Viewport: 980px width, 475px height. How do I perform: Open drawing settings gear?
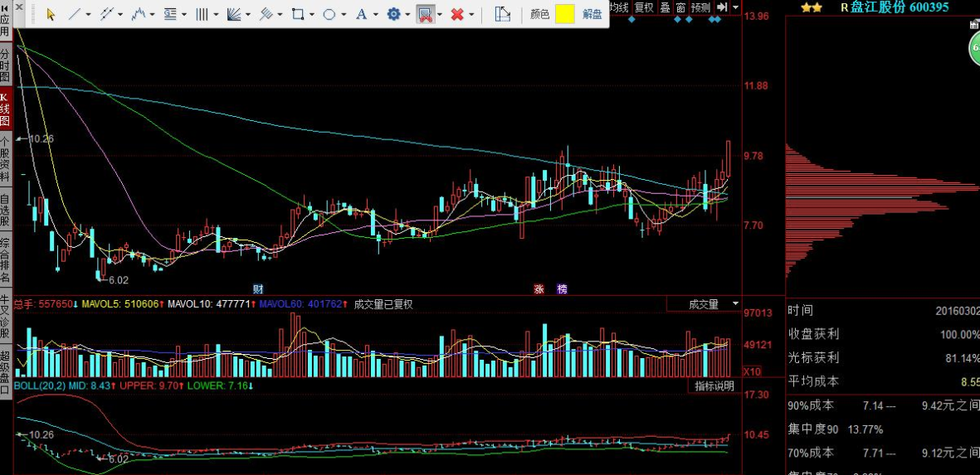click(394, 14)
